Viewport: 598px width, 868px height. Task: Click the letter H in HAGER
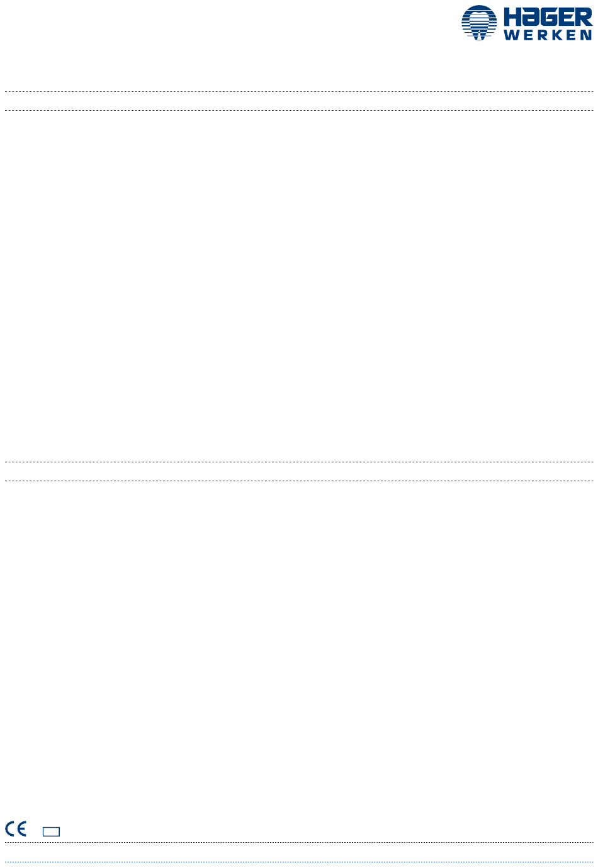(511, 17)
